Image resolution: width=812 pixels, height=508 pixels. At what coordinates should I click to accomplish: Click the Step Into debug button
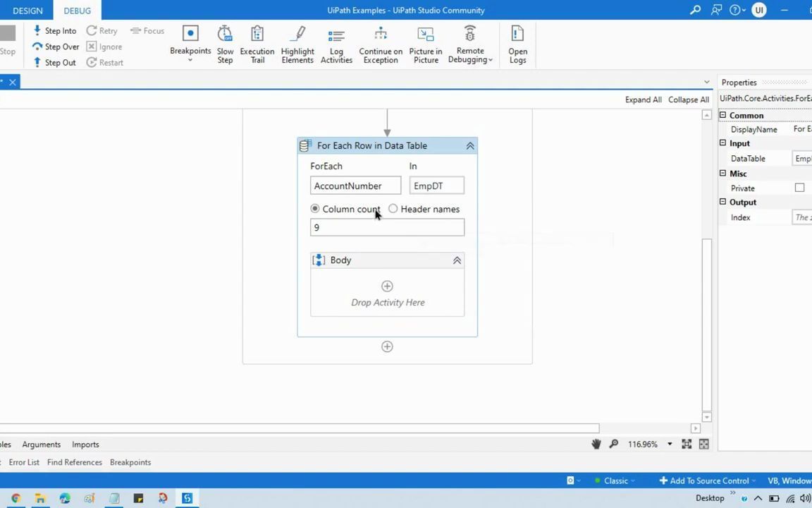point(54,30)
